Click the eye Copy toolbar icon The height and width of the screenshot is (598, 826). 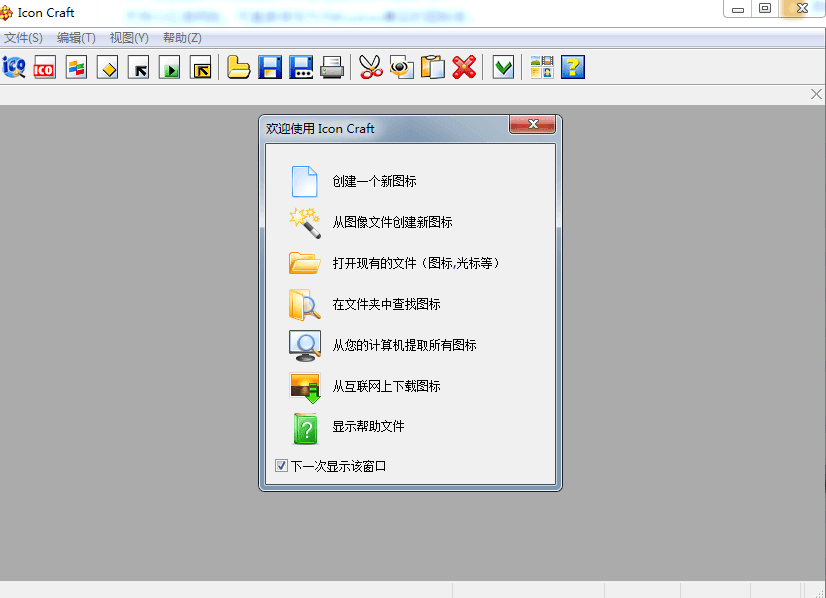(402, 67)
